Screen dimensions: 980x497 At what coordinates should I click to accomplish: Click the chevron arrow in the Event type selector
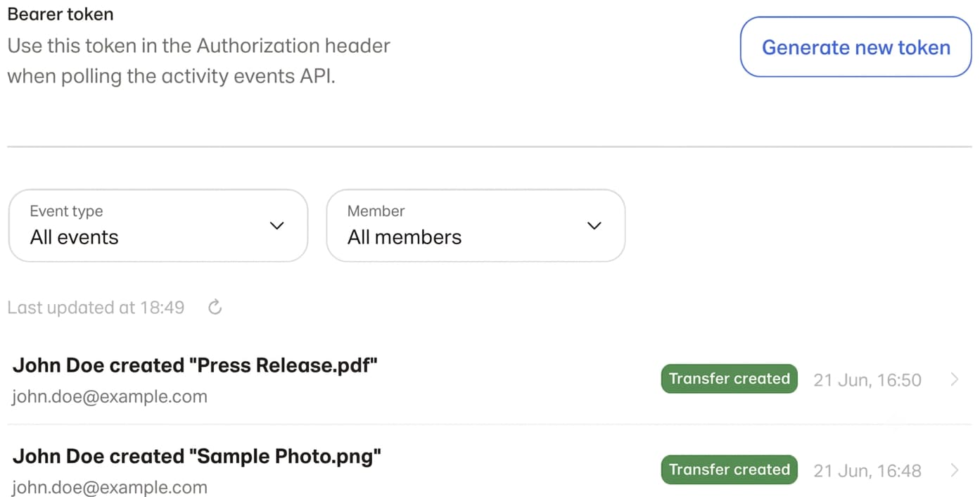point(277,226)
